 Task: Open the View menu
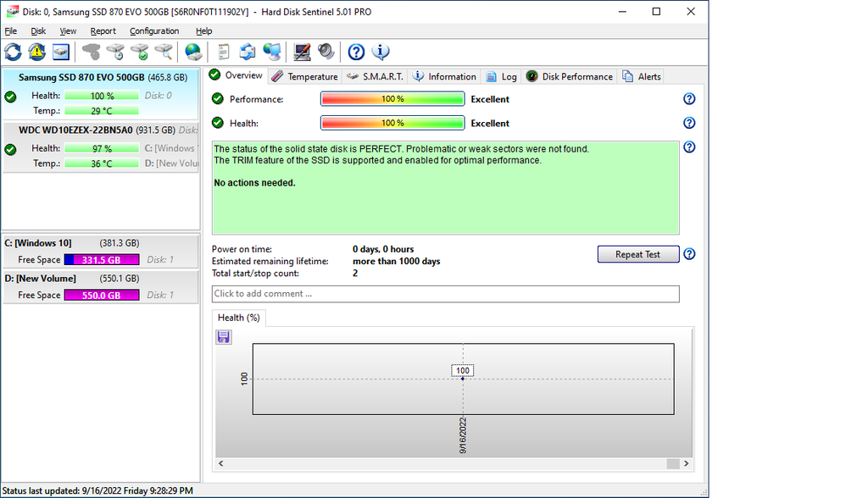68,31
